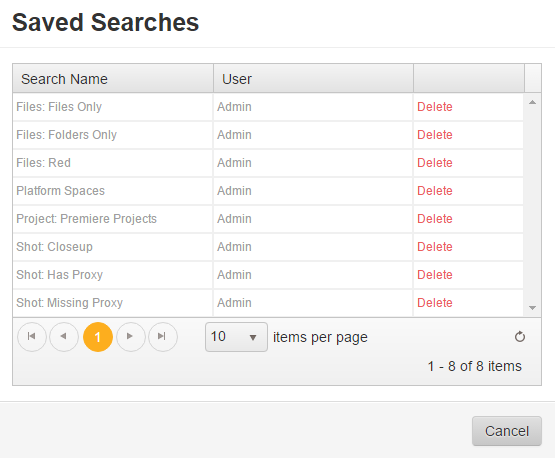
Task: Refresh the saved searches grid
Action: [x=520, y=337]
